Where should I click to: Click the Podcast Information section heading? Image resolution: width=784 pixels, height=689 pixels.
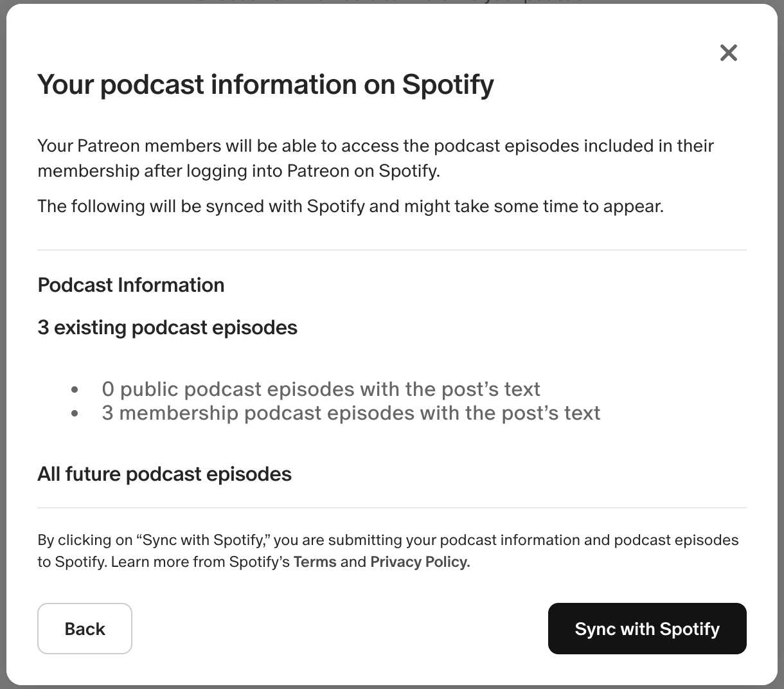tap(131, 285)
